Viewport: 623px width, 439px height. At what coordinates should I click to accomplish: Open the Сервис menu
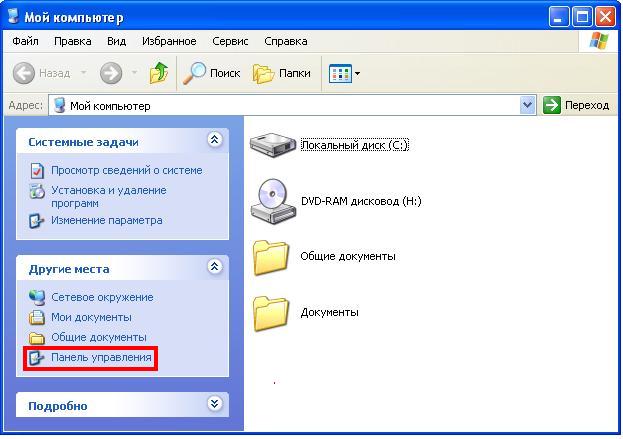230,41
